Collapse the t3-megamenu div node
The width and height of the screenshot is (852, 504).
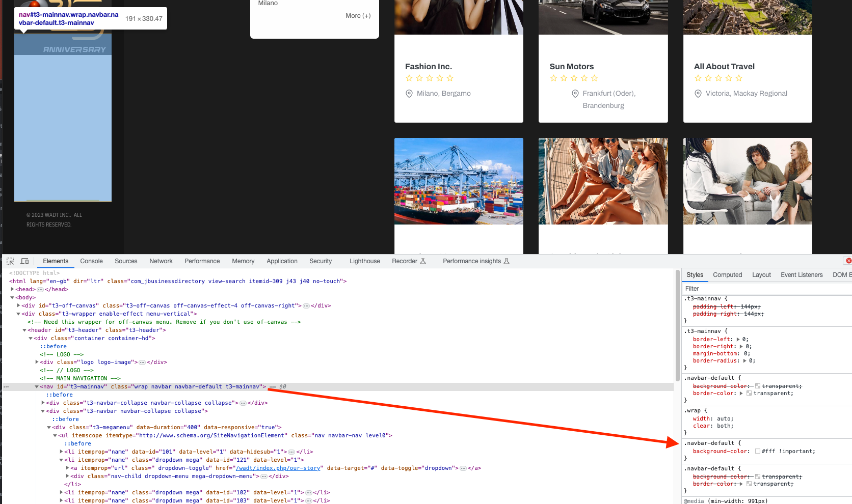point(49,427)
